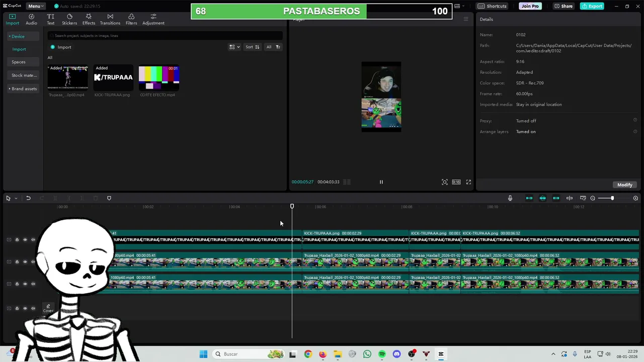Open the Select tool mode dropdown arrow
644x362 pixels.
16,198
